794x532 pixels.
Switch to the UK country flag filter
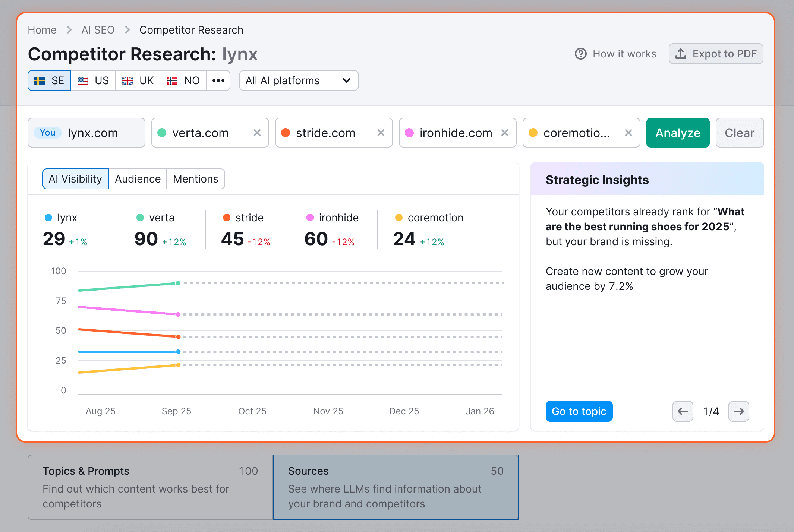coord(138,80)
